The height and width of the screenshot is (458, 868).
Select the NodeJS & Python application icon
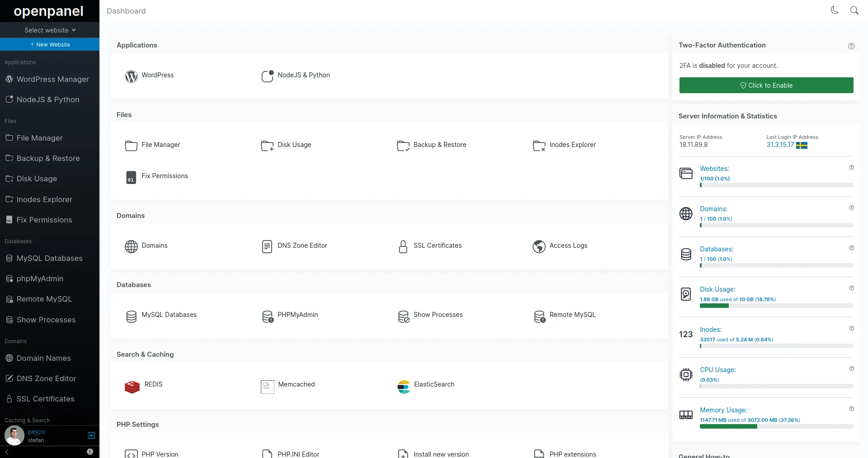(267, 76)
